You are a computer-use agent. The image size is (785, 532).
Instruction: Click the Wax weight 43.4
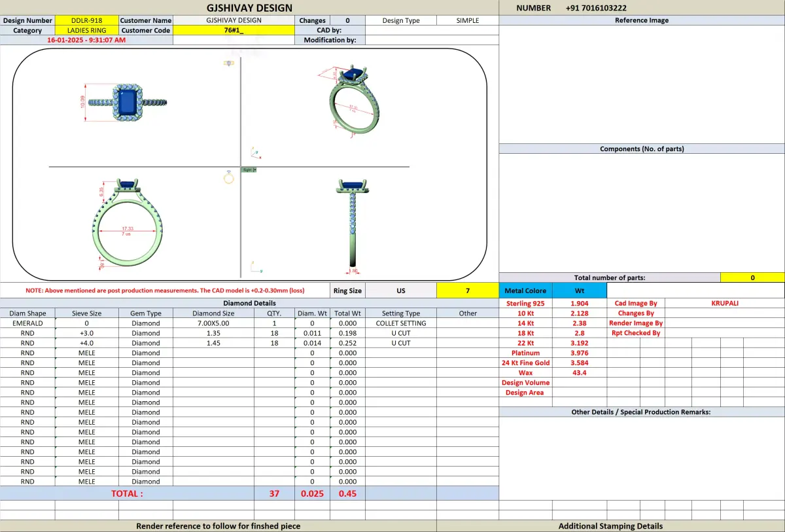(x=579, y=372)
